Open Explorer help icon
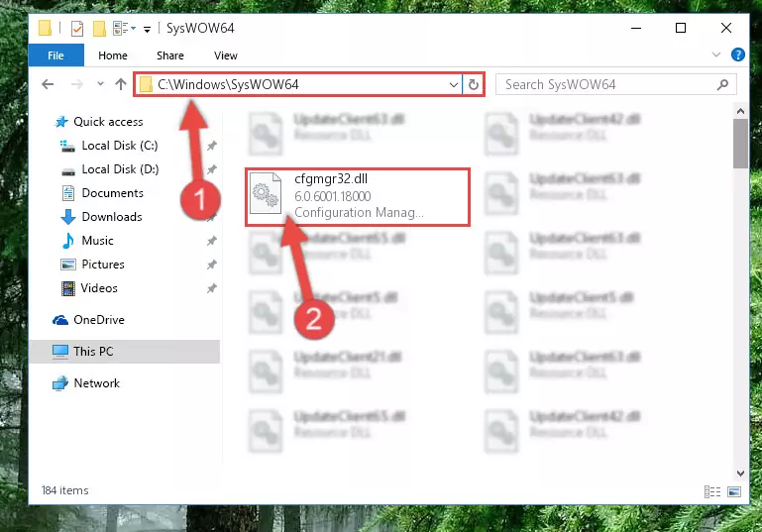Image resolution: width=762 pixels, height=532 pixels. (x=737, y=54)
